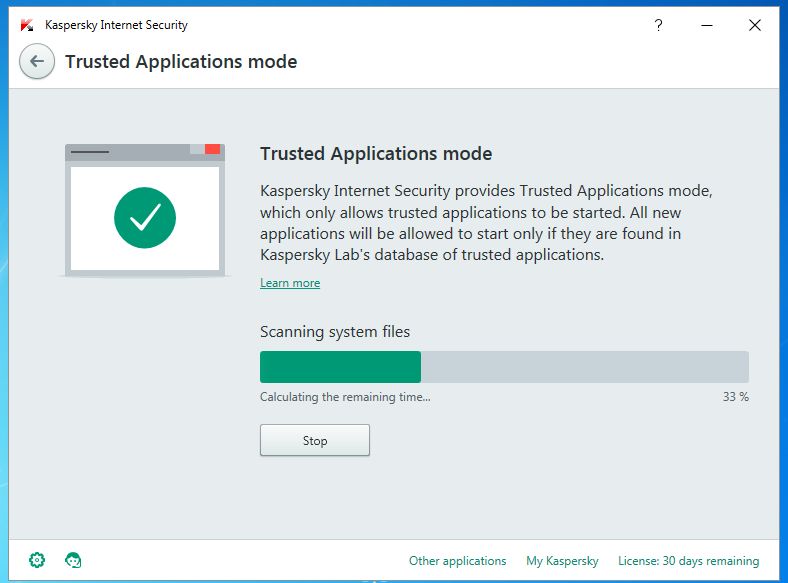The height and width of the screenshot is (583, 788).
Task: Click the red square in the window illustration
Action: pyautogui.click(x=212, y=150)
